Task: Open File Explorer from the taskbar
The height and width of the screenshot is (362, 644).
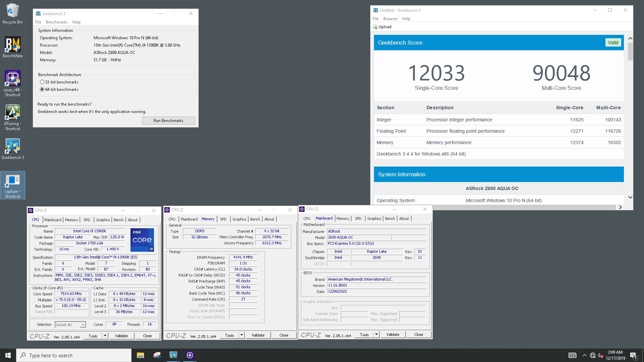Action: [140, 355]
